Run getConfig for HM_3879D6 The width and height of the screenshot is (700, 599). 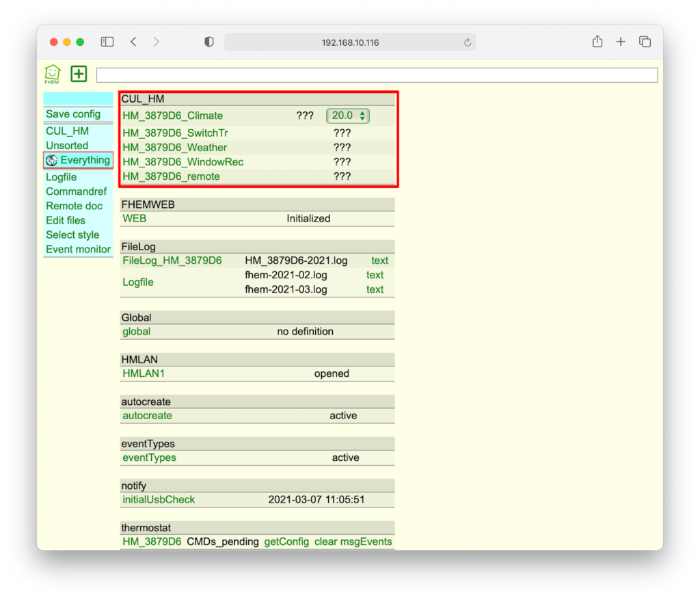pyautogui.click(x=286, y=542)
